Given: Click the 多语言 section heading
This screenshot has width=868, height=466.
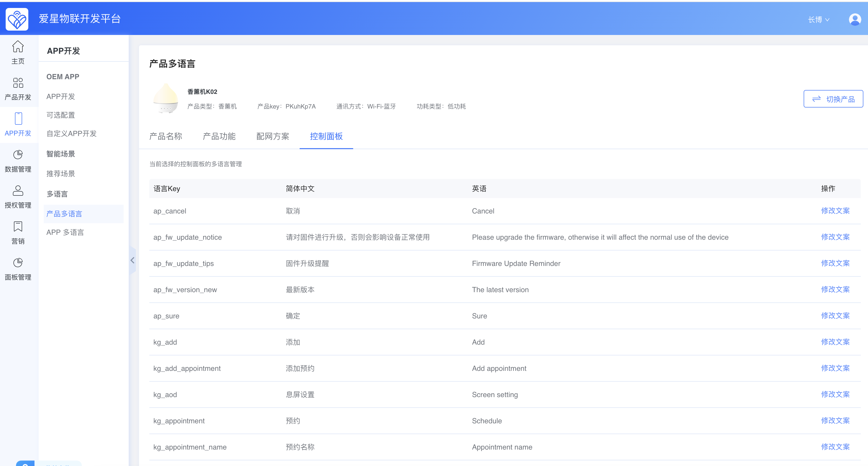Looking at the screenshot, I should 57,194.
